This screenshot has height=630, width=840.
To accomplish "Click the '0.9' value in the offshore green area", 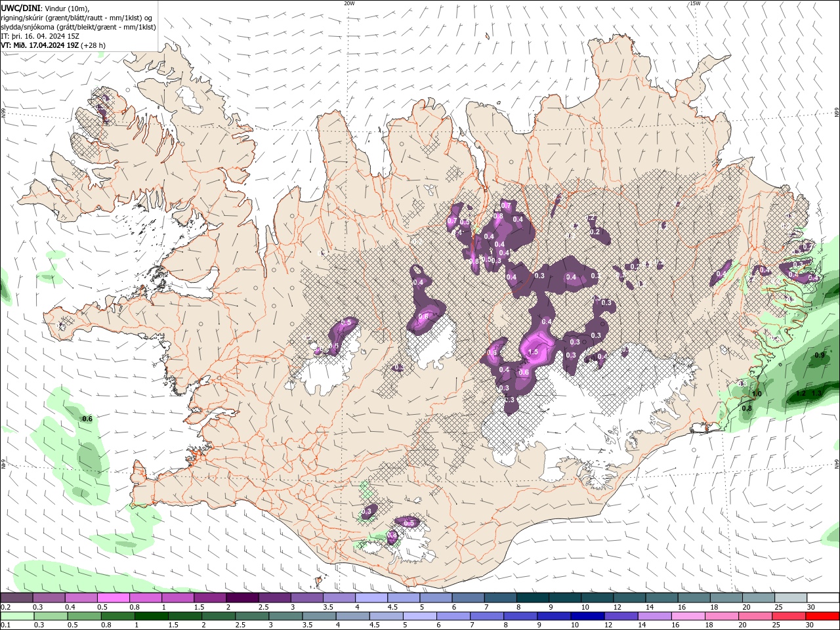I will [820, 355].
